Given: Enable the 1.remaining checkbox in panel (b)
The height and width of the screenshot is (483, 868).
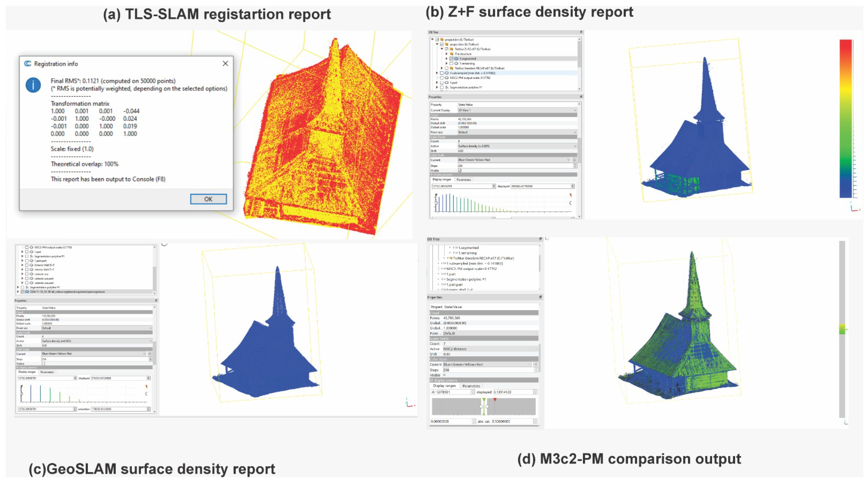Looking at the screenshot, I should pos(451,63).
